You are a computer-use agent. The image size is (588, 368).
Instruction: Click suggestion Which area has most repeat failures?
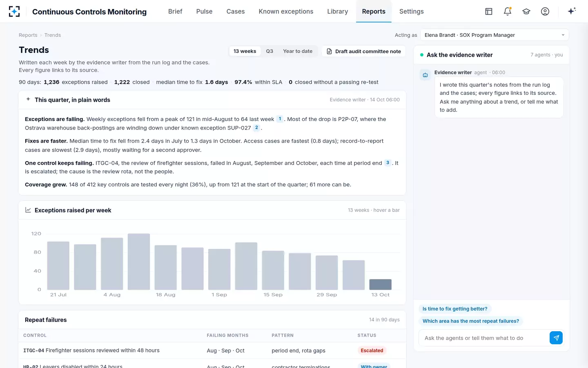(471, 321)
